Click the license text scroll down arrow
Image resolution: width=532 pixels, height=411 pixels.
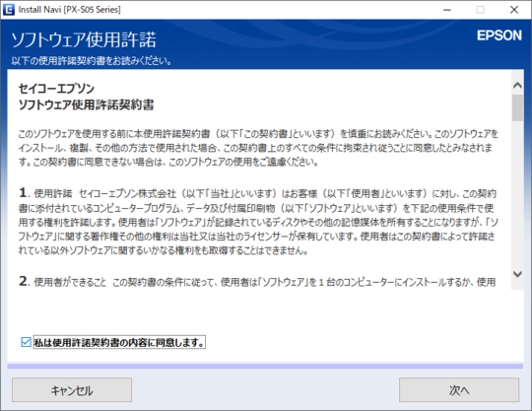tap(517, 274)
